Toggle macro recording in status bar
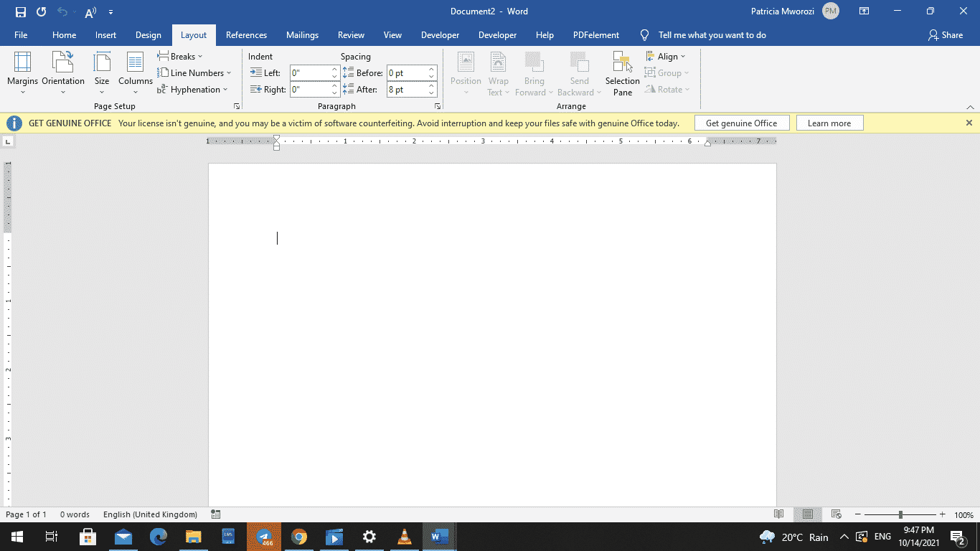Image resolution: width=980 pixels, height=551 pixels. click(x=215, y=514)
